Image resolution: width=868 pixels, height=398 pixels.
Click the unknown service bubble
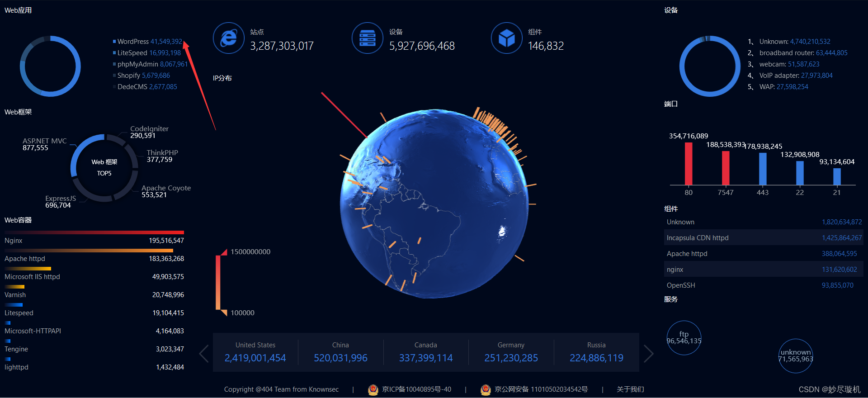(x=796, y=356)
